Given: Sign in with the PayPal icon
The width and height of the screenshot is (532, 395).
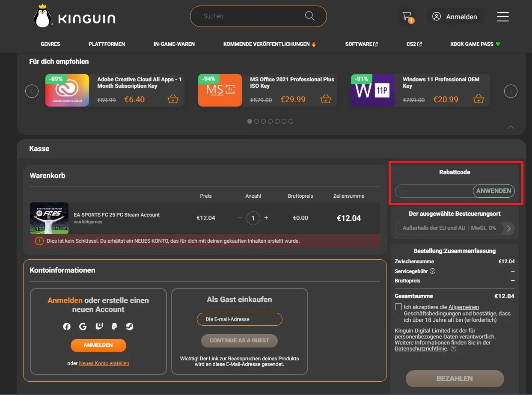Looking at the screenshot, I should coord(114,326).
